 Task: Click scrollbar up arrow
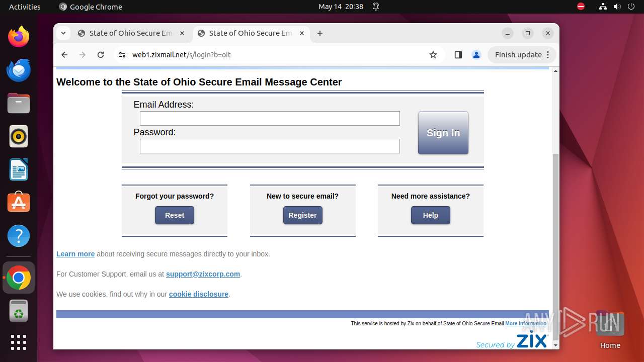pyautogui.click(x=555, y=71)
